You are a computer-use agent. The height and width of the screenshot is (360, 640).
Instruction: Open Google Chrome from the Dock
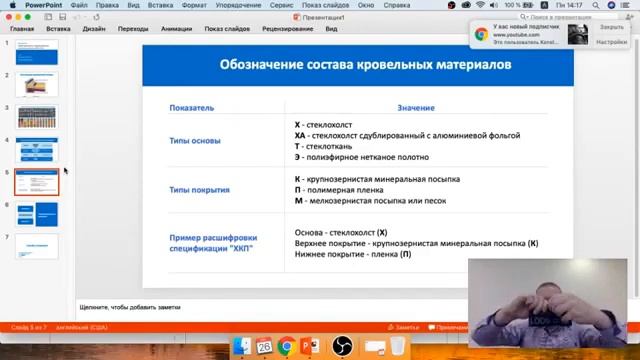[x=287, y=346]
